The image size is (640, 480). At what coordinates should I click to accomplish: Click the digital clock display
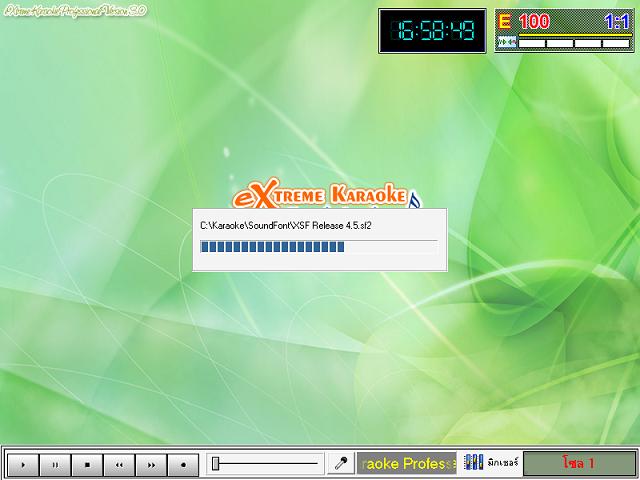(x=432, y=31)
